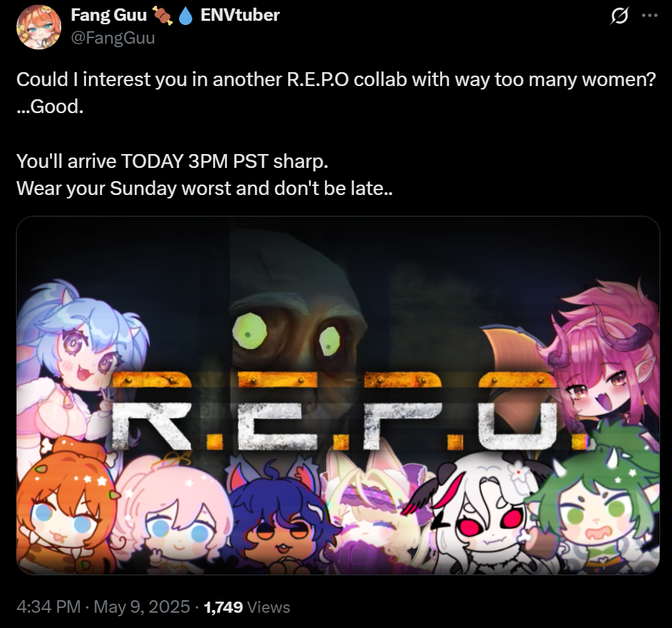Open the three-dot more options menu
Screen dimensions: 672x628
pos(650,15)
